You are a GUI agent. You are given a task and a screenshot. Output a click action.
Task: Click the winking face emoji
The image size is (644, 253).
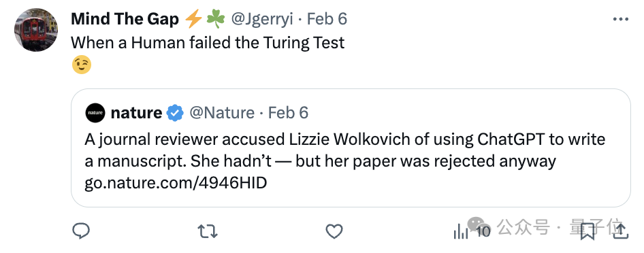point(81,65)
